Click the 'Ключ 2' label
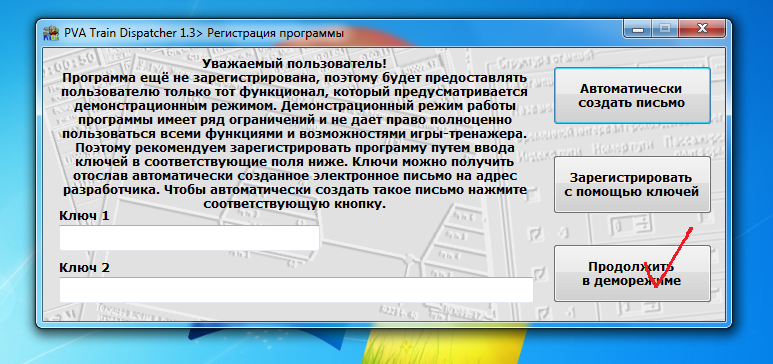 tap(84, 268)
